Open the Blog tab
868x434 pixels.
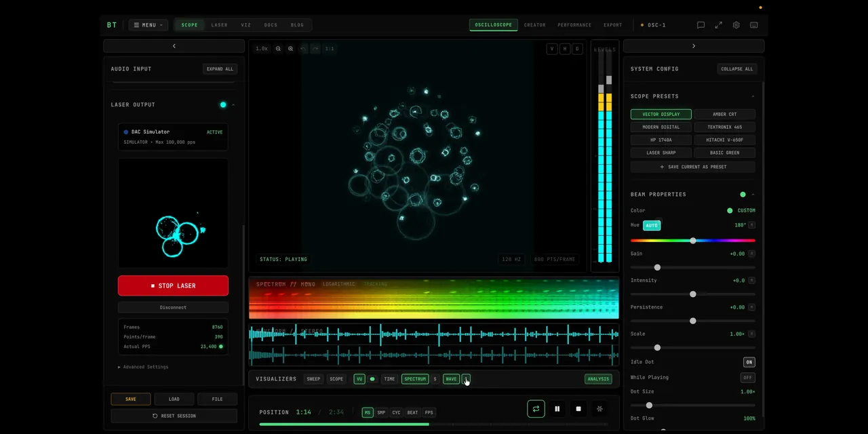pos(297,25)
